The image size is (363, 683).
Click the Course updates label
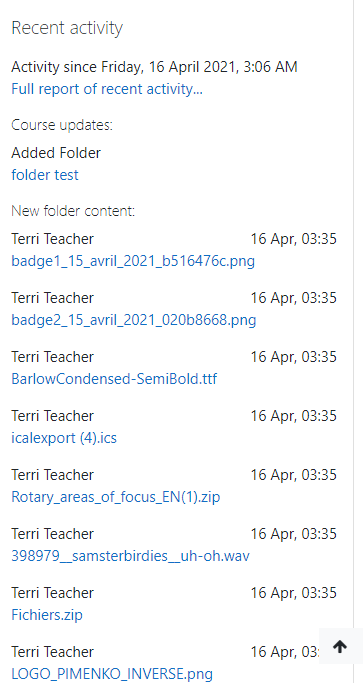(62, 125)
